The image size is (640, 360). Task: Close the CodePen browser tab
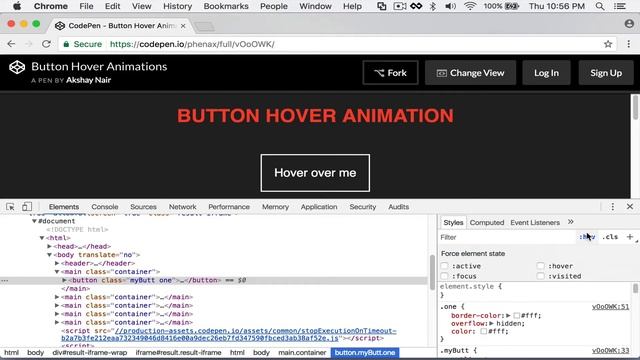[x=183, y=26]
